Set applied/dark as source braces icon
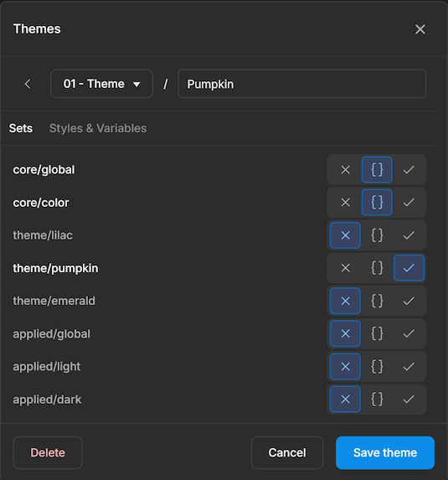Viewport: 448px width, 480px height. [377, 400]
